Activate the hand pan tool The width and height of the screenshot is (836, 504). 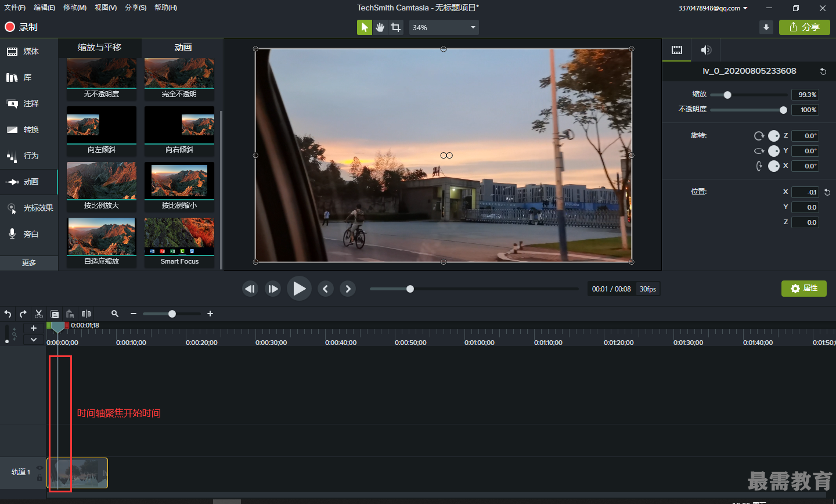pyautogui.click(x=380, y=27)
